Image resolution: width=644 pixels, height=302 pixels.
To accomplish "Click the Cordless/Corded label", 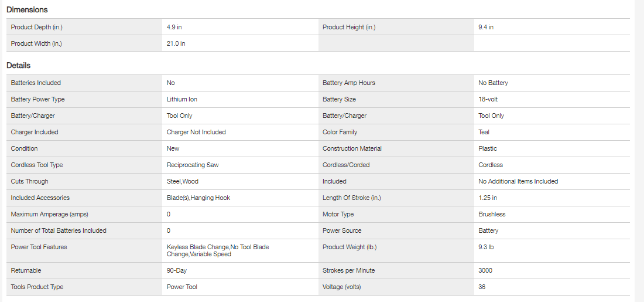I will pyautogui.click(x=346, y=165).
